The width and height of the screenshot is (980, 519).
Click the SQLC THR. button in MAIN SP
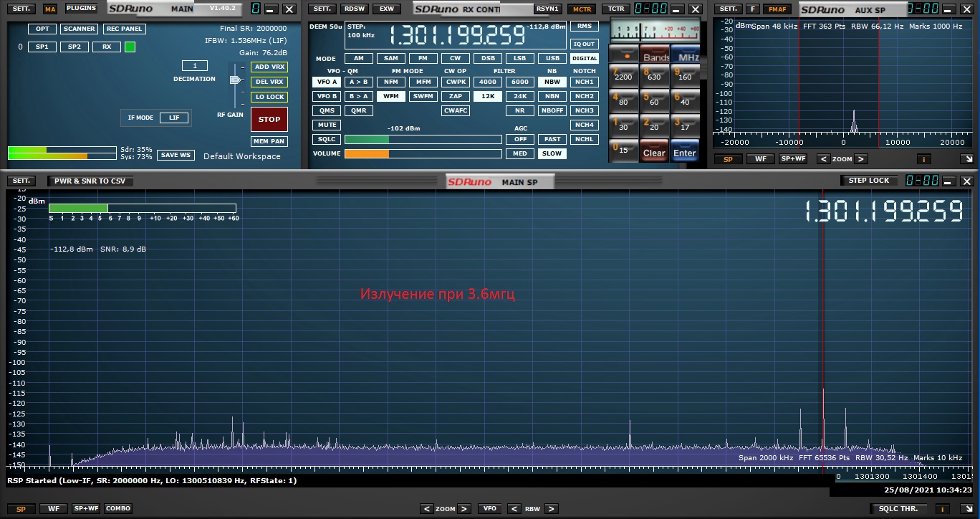pyautogui.click(x=898, y=508)
